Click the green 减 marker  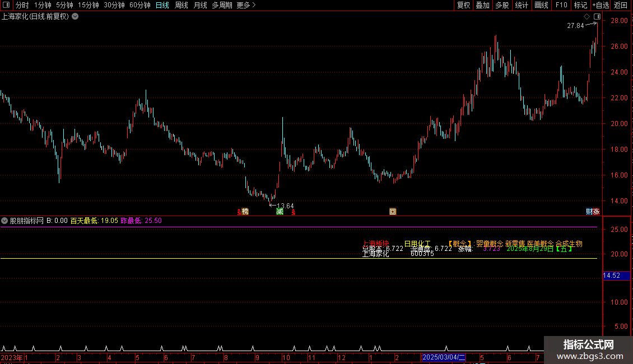tap(280, 212)
